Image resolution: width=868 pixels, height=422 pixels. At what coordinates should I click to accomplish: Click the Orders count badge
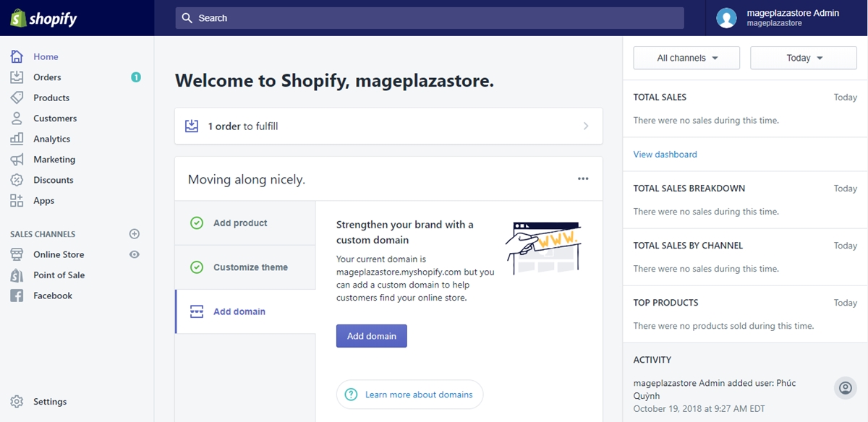click(136, 77)
